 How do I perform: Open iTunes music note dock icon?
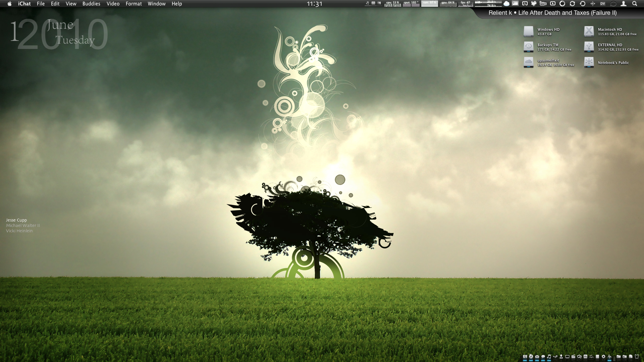point(549,357)
